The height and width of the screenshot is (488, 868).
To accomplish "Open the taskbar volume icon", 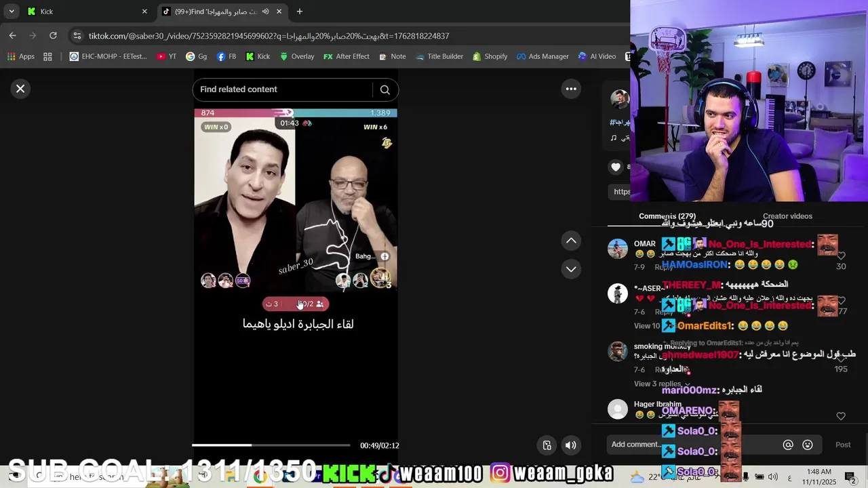I will point(773,477).
